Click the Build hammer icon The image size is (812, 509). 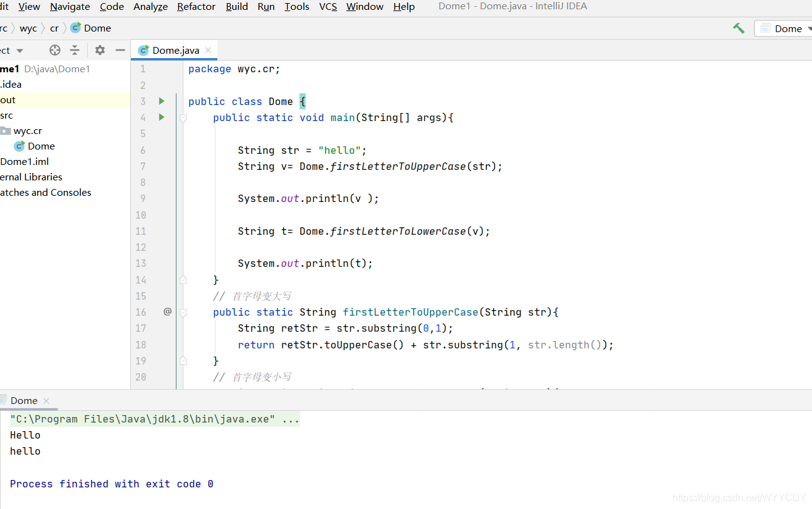(739, 28)
